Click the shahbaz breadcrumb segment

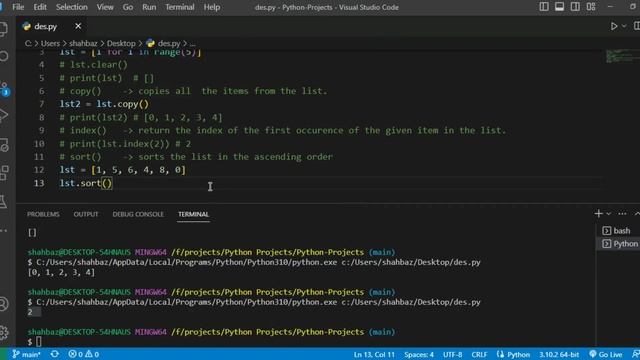point(83,43)
